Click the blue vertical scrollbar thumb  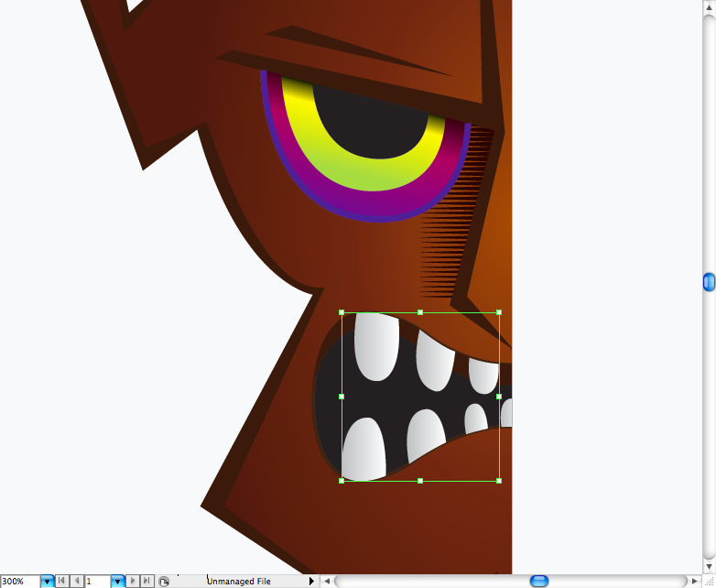710,282
